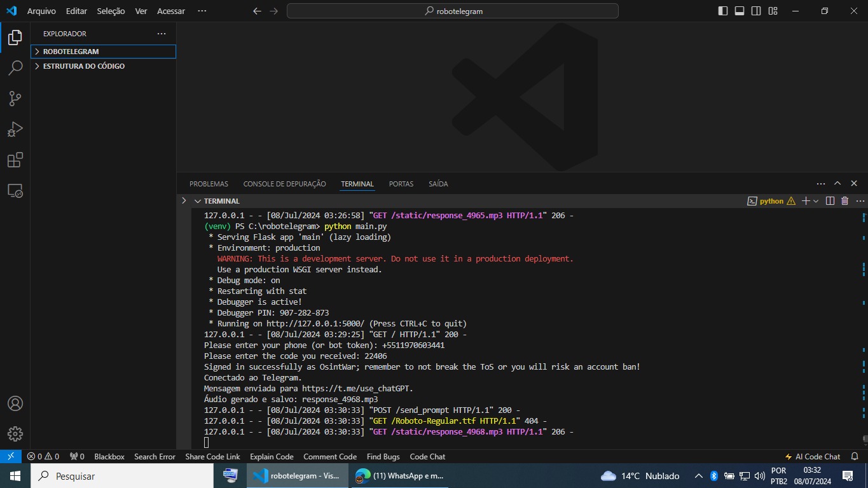The image size is (868, 488).
Task: Open the Ver menu
Action: (141, 11)
